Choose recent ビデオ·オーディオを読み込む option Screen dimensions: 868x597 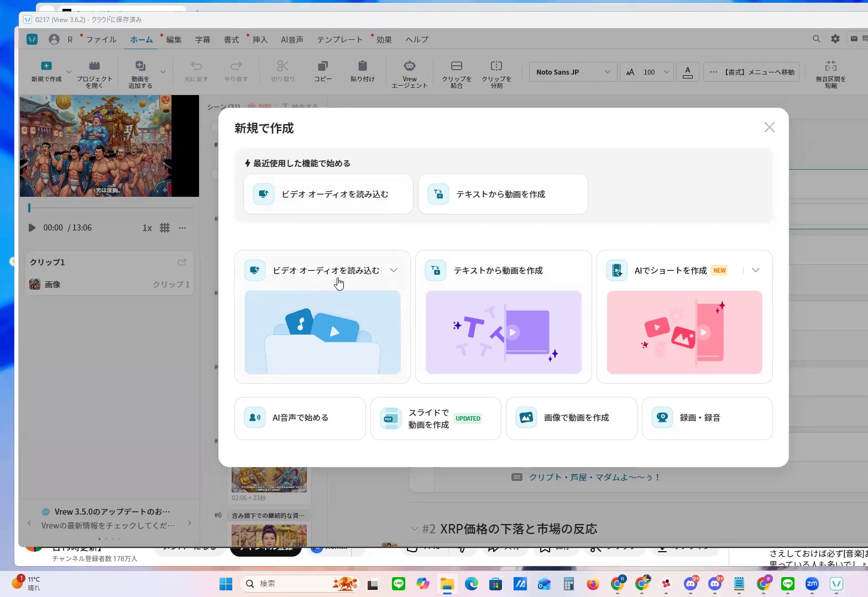click(x=328, y=194)
